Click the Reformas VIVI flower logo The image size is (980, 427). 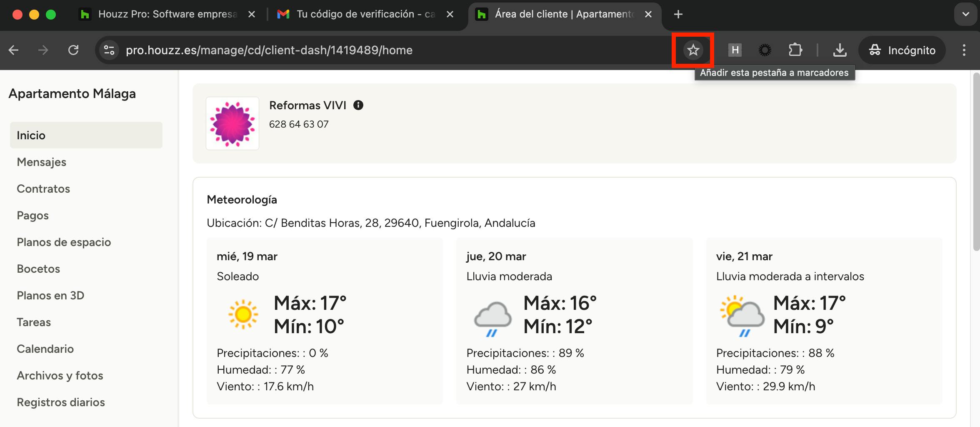point(232,123)
